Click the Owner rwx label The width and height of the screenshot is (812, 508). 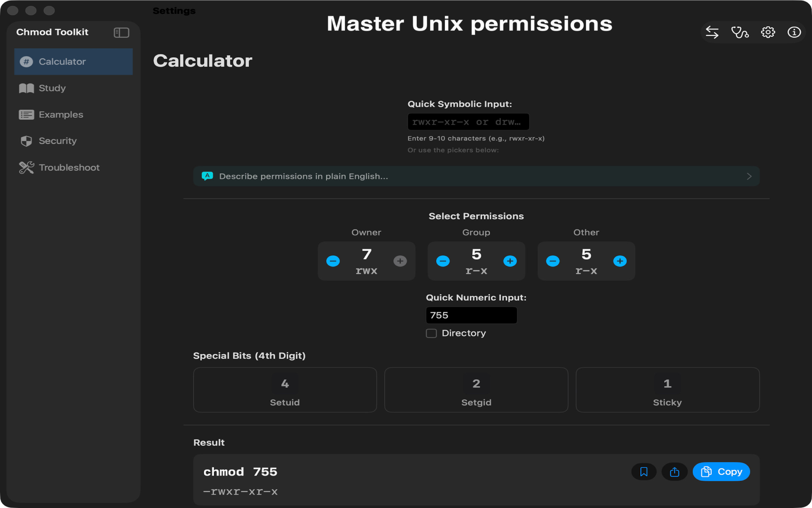point(367,270)
